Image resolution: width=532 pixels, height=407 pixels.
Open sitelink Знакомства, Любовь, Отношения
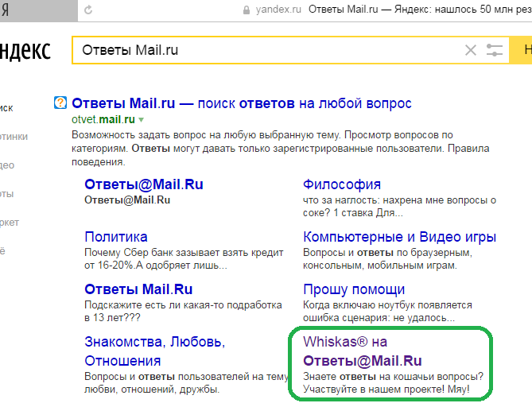pyautogui.click(x=155, y=351)
